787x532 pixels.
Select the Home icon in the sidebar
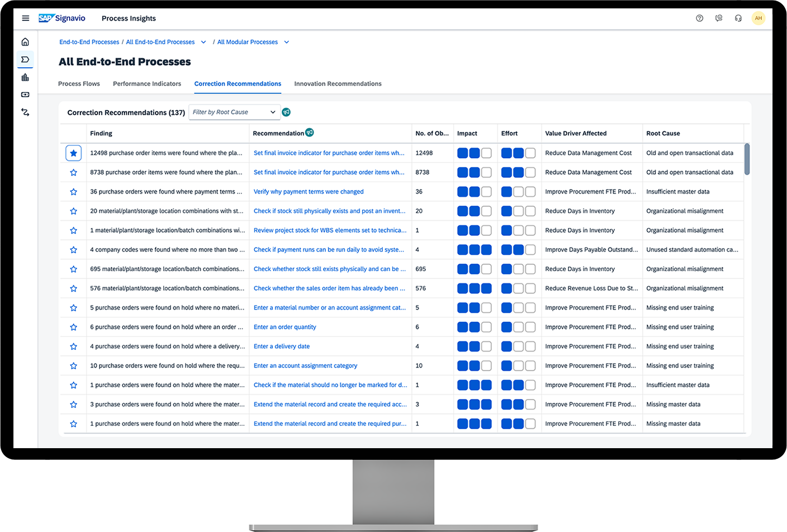coord(25,41)
